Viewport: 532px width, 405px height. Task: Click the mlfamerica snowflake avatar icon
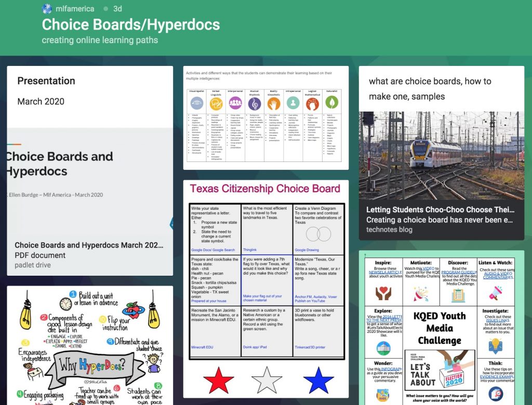tap(47, 9)
